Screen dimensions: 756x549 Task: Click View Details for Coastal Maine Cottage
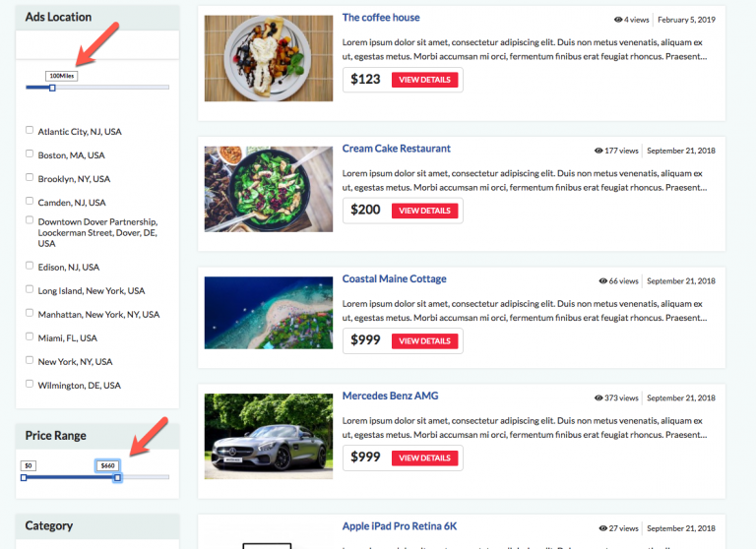425,341
